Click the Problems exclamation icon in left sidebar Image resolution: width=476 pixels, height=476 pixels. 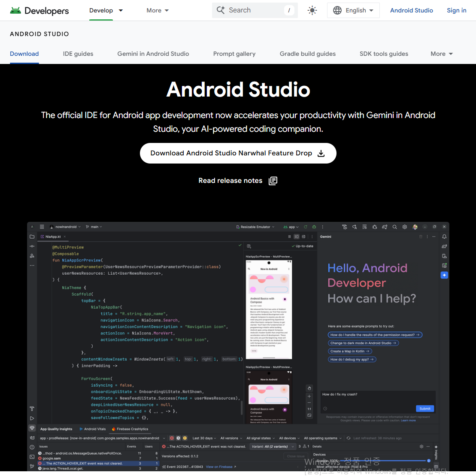coord(32,447)
